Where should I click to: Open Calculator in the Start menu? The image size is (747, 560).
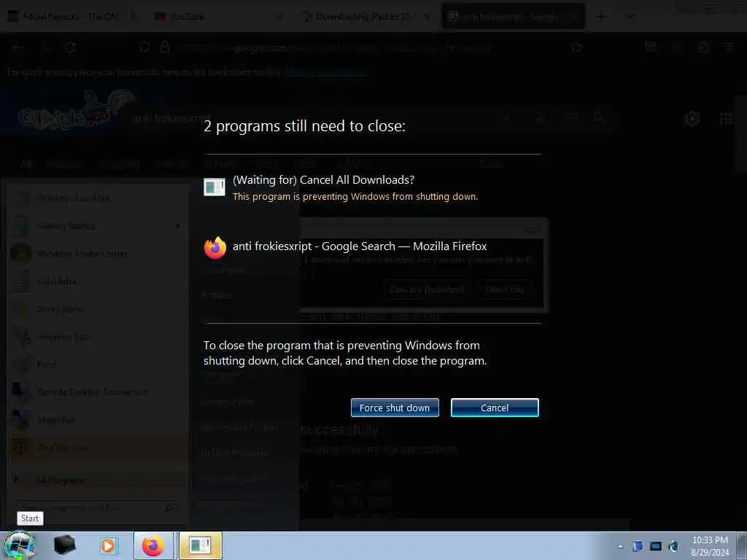(98, 281)
